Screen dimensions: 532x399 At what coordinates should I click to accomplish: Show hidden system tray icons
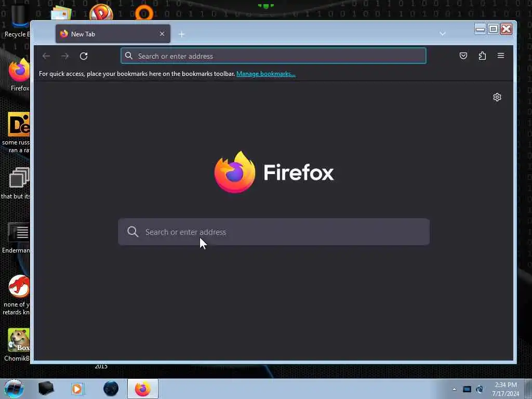pos(454,389)
